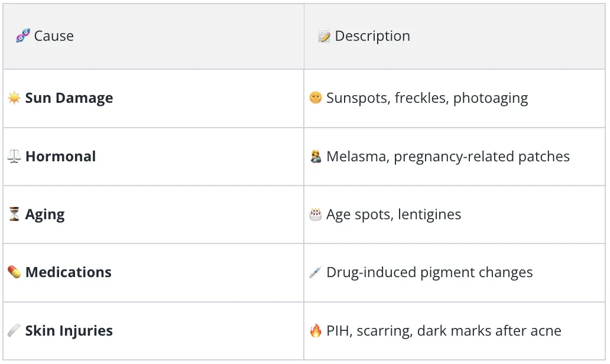Click the balance scale emoji before Hormonal
The height and width of the screenshot is (364, 610).
click(14, 157)
